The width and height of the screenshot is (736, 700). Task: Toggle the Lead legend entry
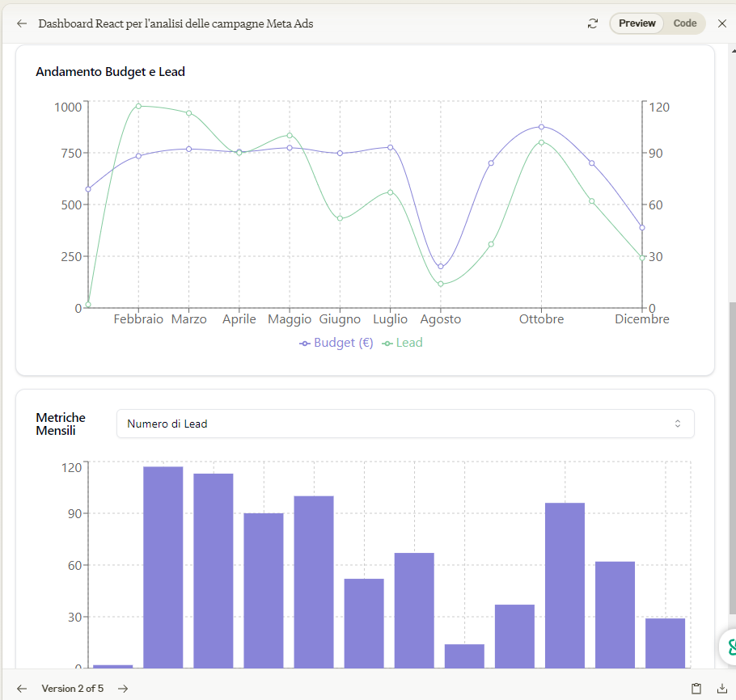pyautogui.click(x=402, y=343)
